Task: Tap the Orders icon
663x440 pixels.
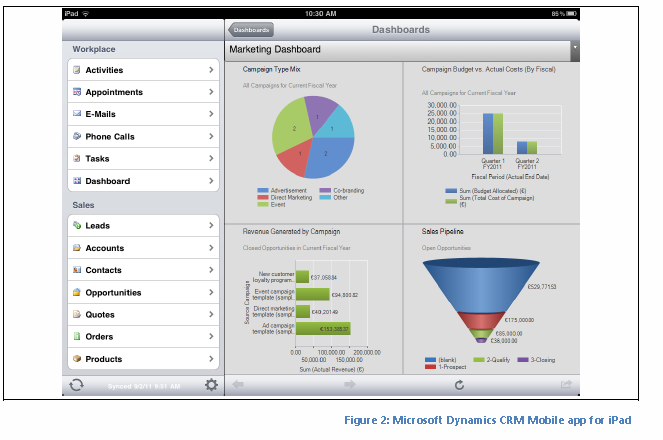Action: 77,336
